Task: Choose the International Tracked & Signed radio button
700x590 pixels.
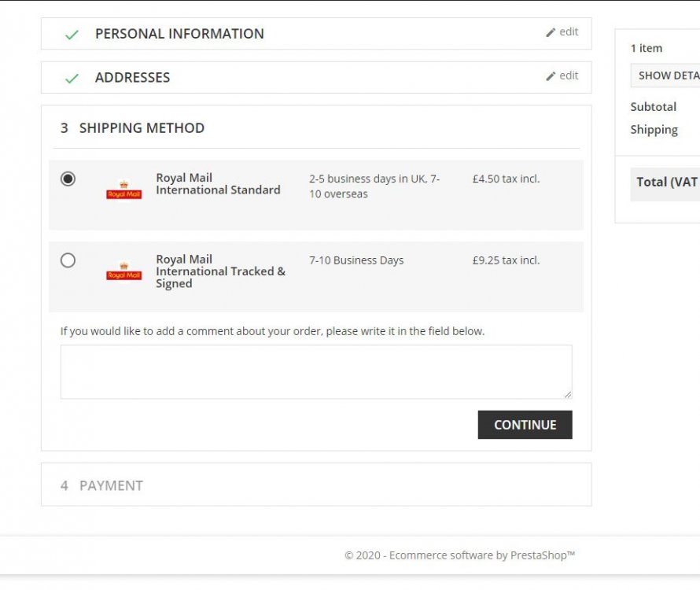Action: pyautogui.click(x=68, y=260)
